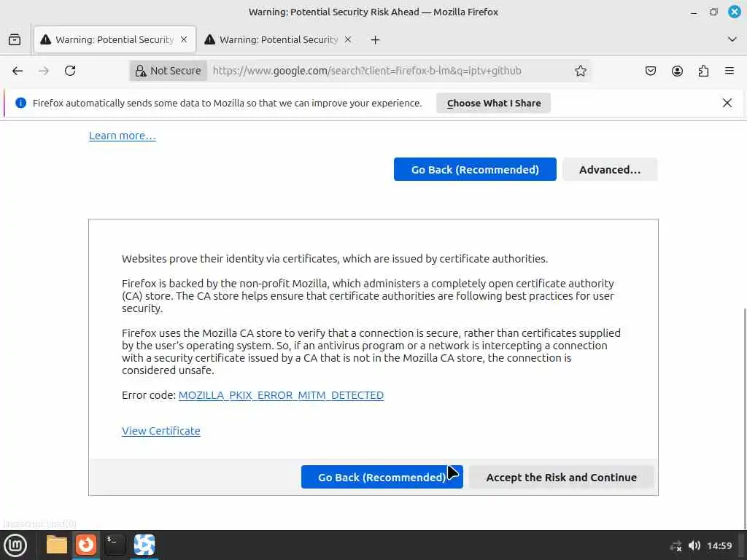Click the upper Go Back (Recommended) button

tap(475, 169)
